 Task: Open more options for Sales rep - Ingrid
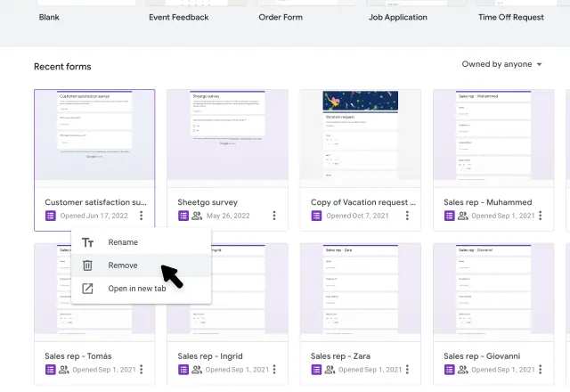[274, 370]
